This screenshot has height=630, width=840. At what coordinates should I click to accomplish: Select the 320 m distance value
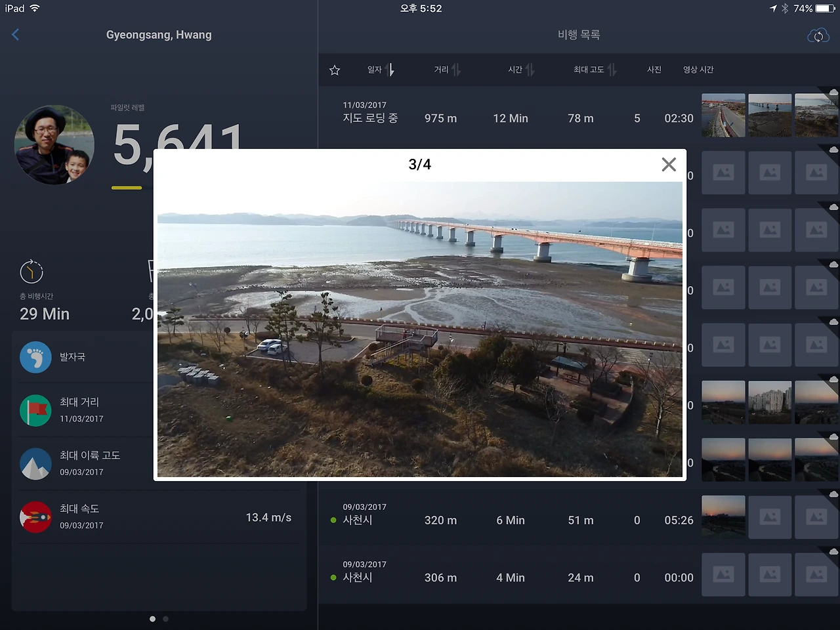coord(440,520)
